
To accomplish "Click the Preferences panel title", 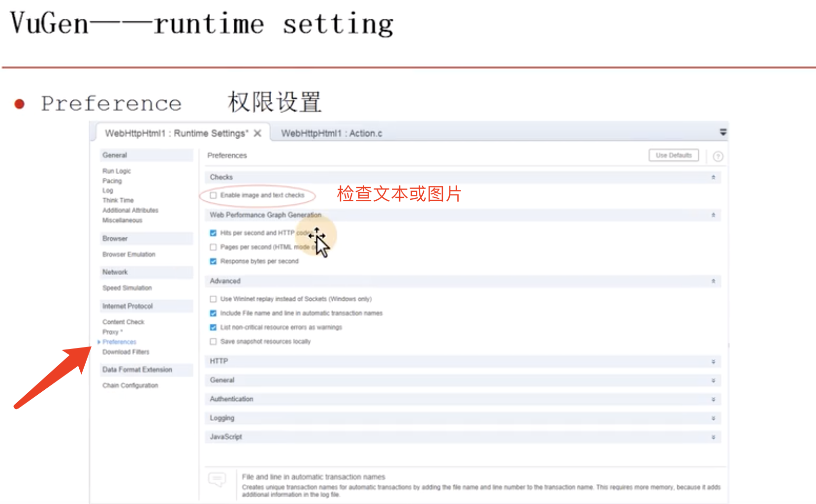I will pyautogui.click(x=227, y=156).
